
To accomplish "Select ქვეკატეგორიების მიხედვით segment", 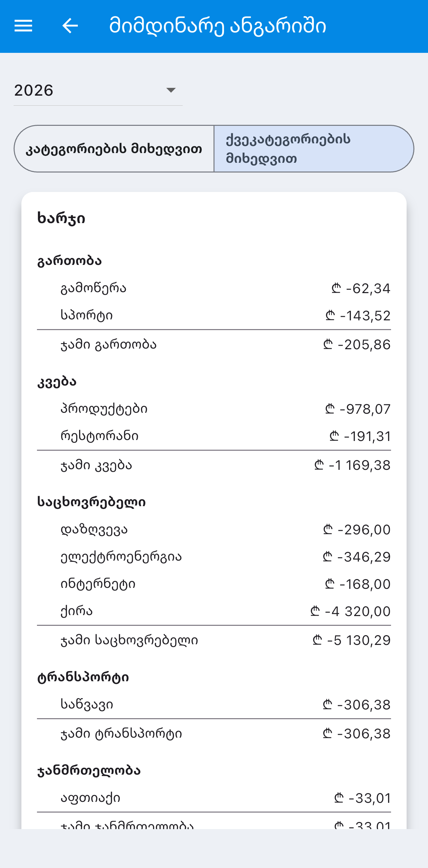I will pyautogui.click(x=314, y=149).
